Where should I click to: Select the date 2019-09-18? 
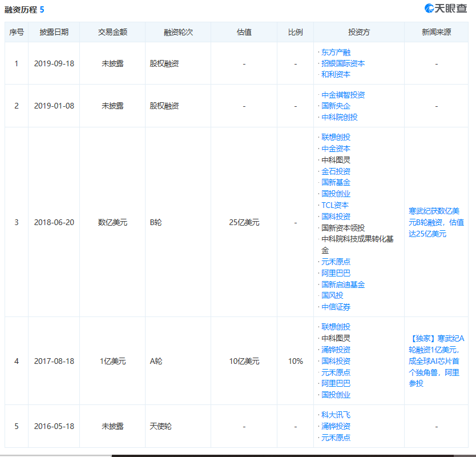[x=54, y=63]
